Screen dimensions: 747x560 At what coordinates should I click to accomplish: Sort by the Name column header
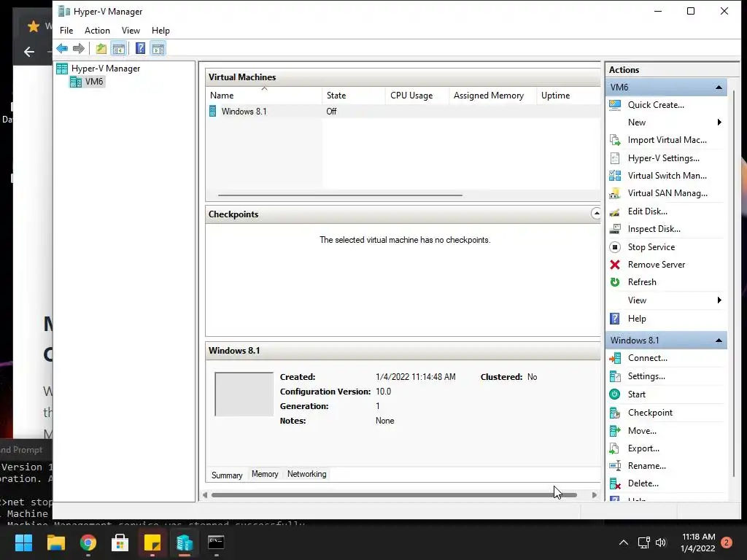pyautogui.click(x=264, y=96)
